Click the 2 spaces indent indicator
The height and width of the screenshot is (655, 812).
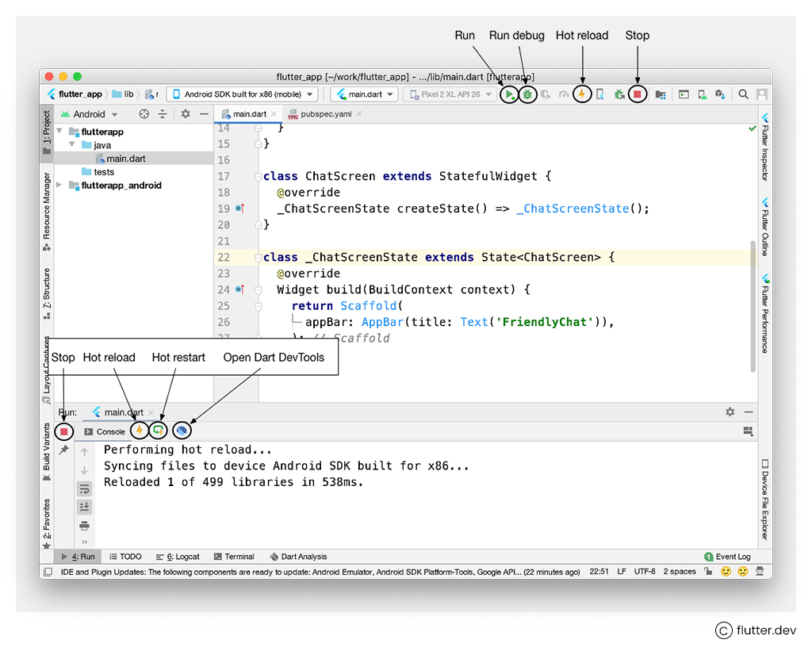tap(680, 571)
